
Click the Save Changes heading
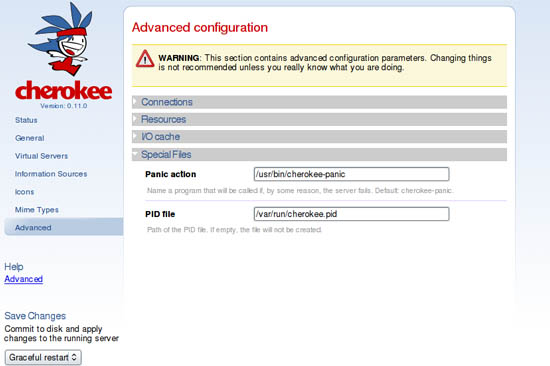[x=35, y=316]
